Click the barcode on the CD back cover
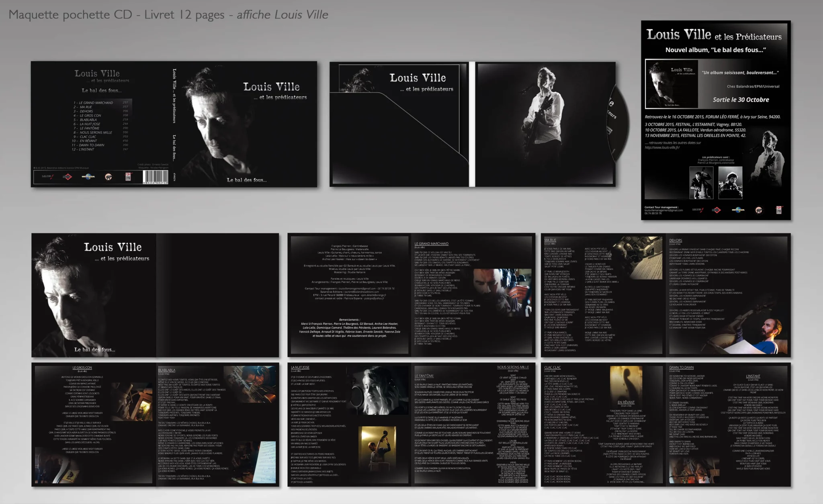The height and width of the screenshot is (504, 823). [x=156, y=177]
